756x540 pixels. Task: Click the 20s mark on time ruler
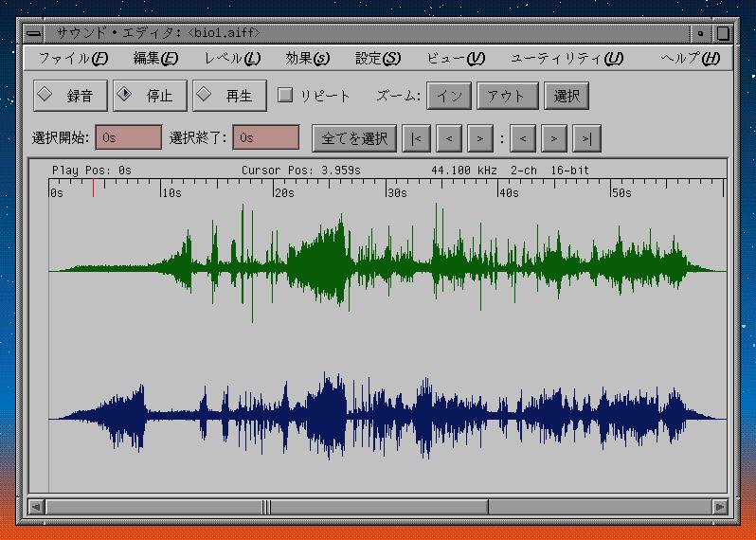pyautogui.click(x=284, y=193)
